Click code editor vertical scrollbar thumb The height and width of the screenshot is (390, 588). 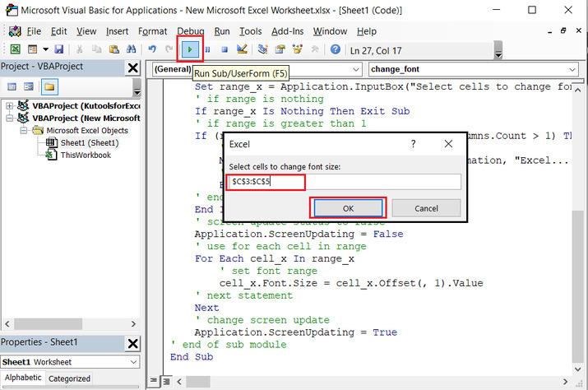click(578, 286)
